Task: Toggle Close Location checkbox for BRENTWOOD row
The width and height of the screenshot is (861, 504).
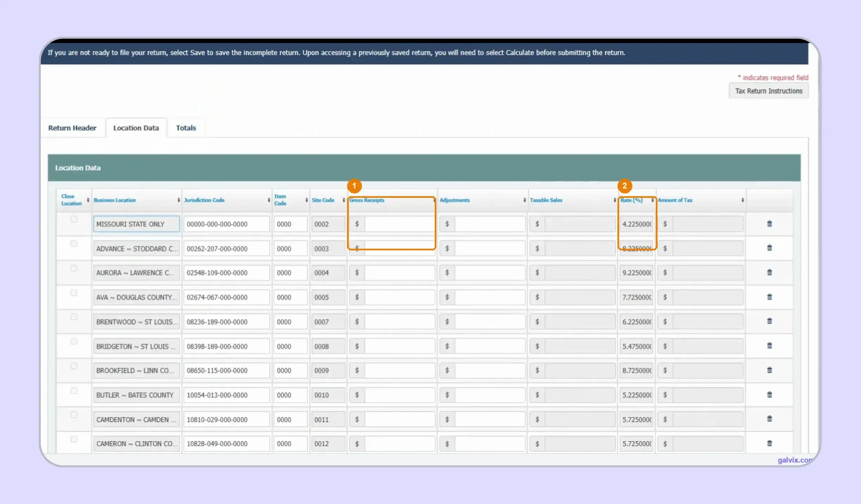Action: [74, 317]
